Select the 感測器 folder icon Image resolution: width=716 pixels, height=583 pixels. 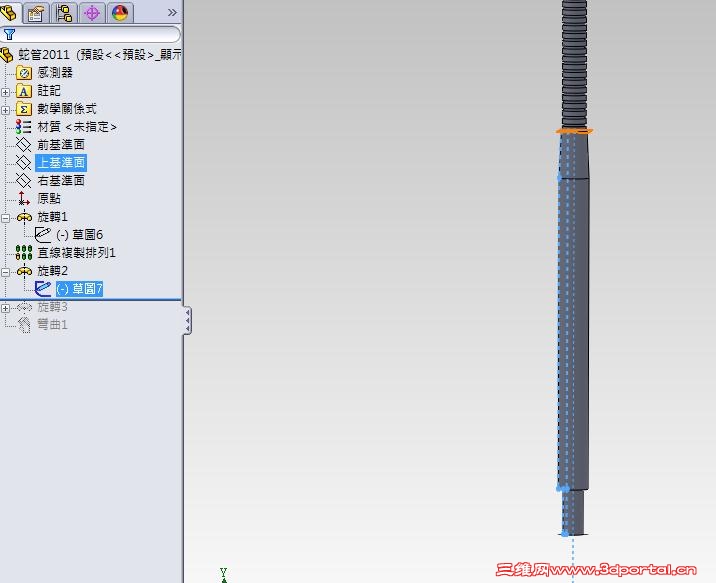[24, 73]
